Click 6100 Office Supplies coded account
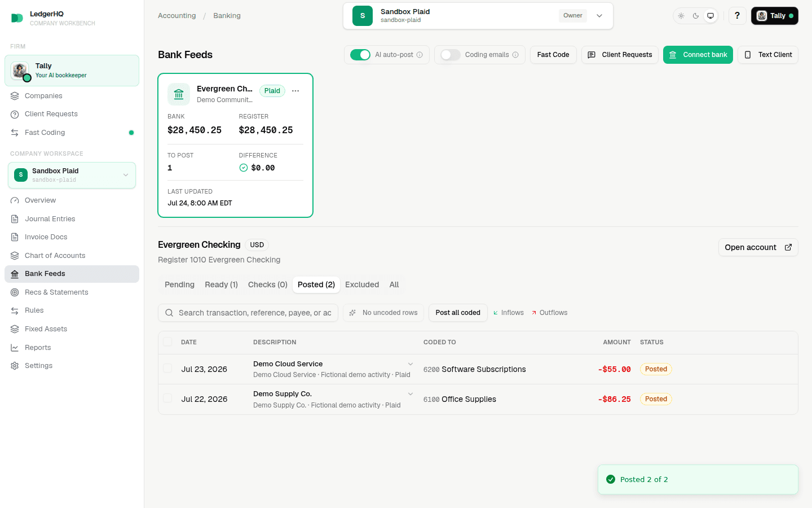This screenshot has width=812, height=508. point(460,399)
